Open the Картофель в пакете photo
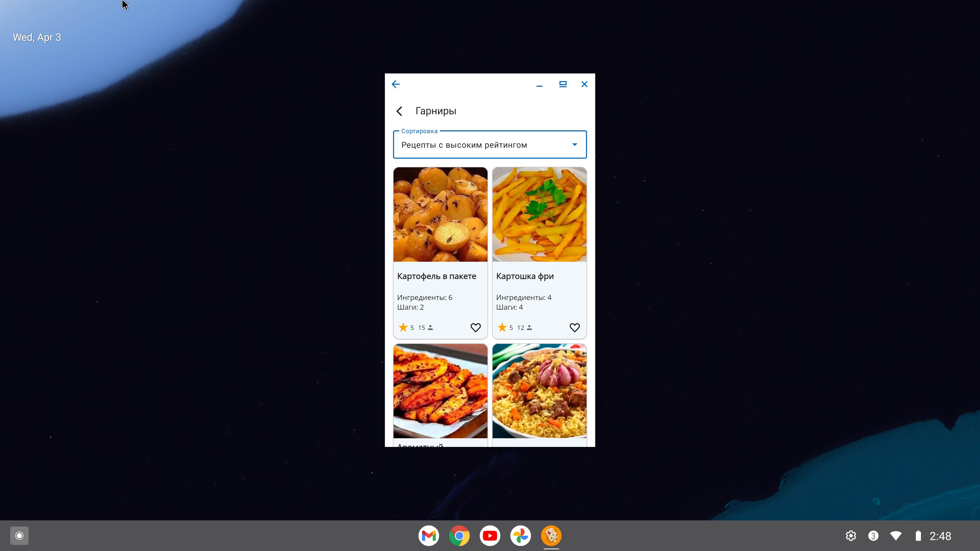 (440, 215)
